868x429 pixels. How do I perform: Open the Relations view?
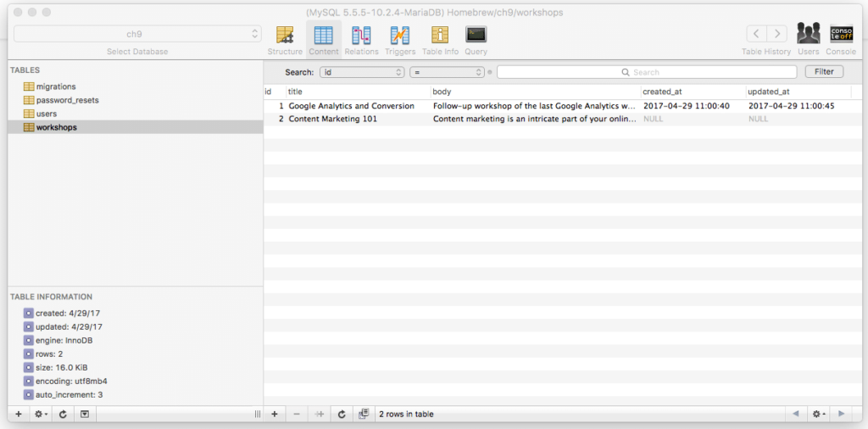coord(361,41)
